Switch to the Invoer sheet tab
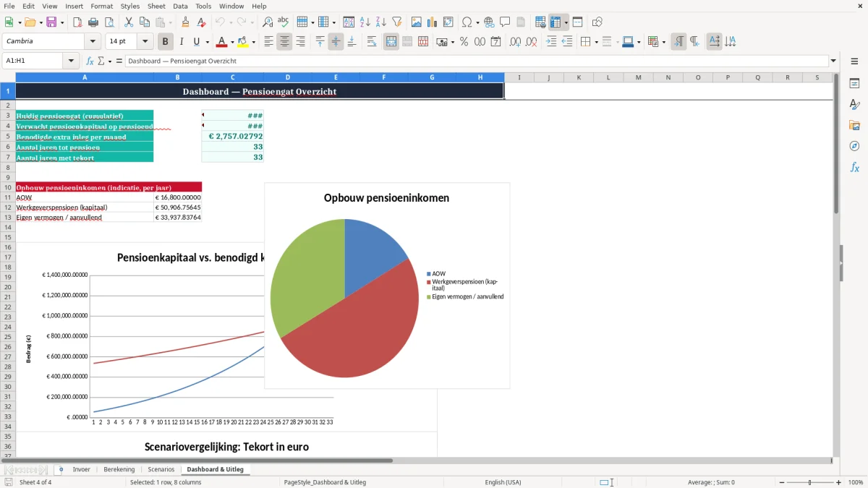Image resolution: width=868 pixels, height=488 pixels. 82,469
